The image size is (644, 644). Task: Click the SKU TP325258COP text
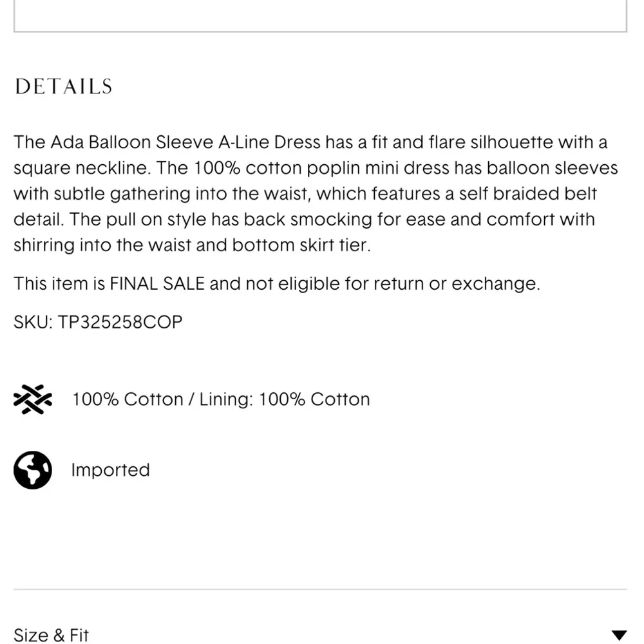pyautogui.click(x=98, y=322)
